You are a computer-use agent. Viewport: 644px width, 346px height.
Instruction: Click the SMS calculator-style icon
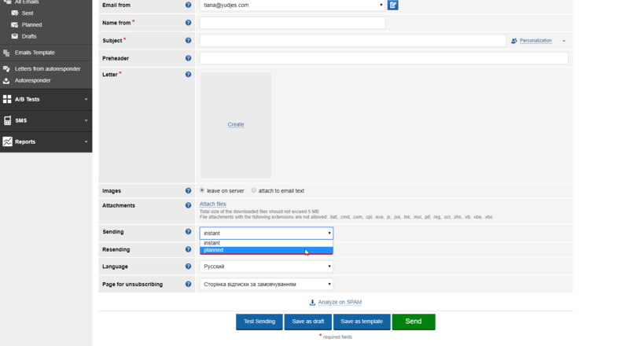[x=7, y=120]
